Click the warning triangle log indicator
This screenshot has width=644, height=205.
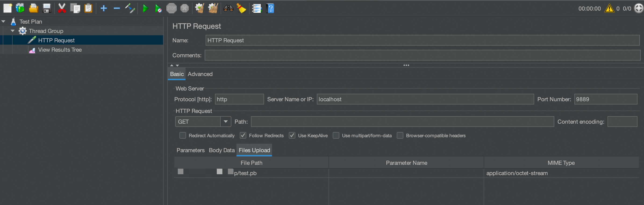(x=609, y=8)
